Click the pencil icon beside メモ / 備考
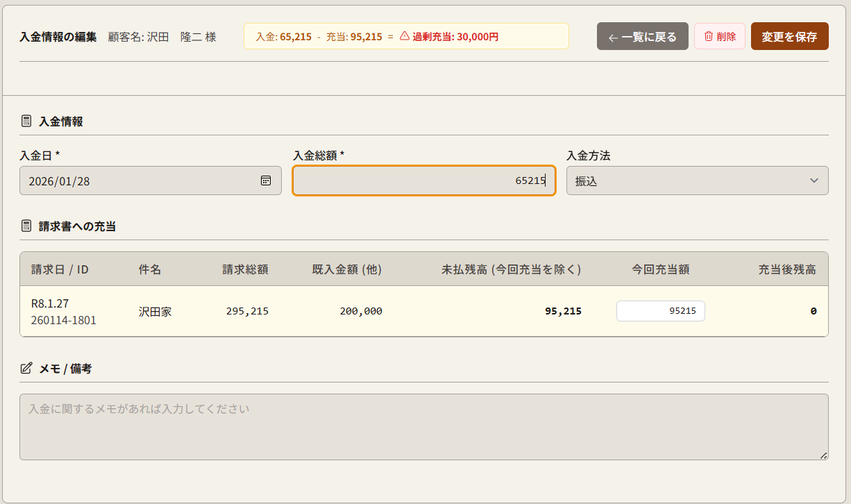Screen dimensions: 851x504 [26, 369]
